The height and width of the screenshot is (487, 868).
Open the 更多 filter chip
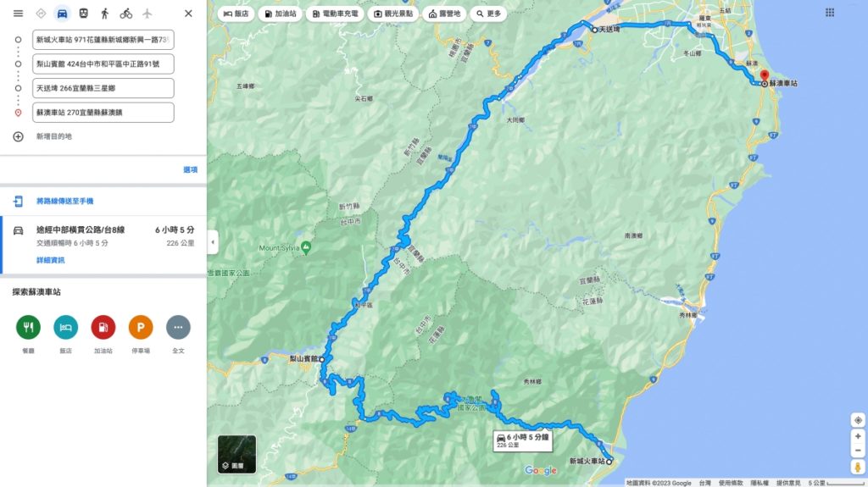coord(488,14)
